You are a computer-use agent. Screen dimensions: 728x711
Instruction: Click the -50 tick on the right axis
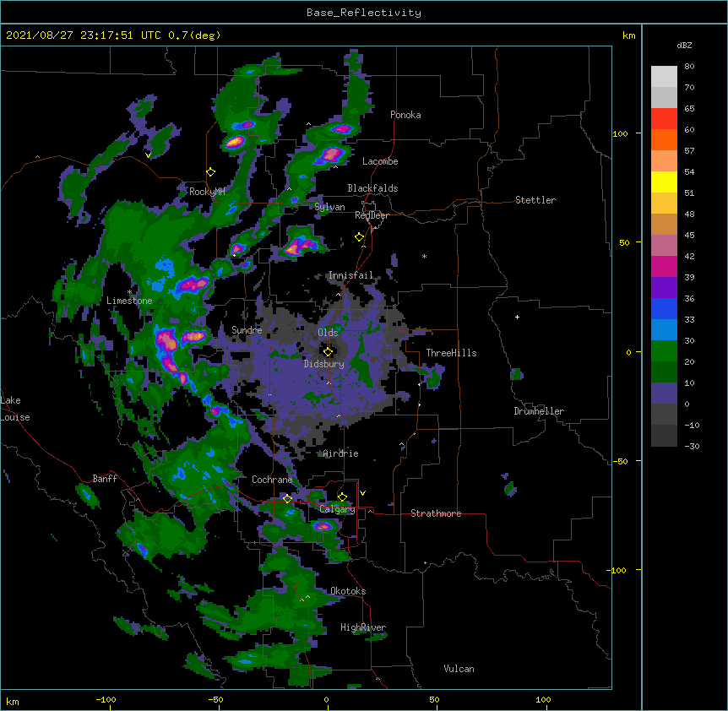pyautogui.click(x=620, y=461)
